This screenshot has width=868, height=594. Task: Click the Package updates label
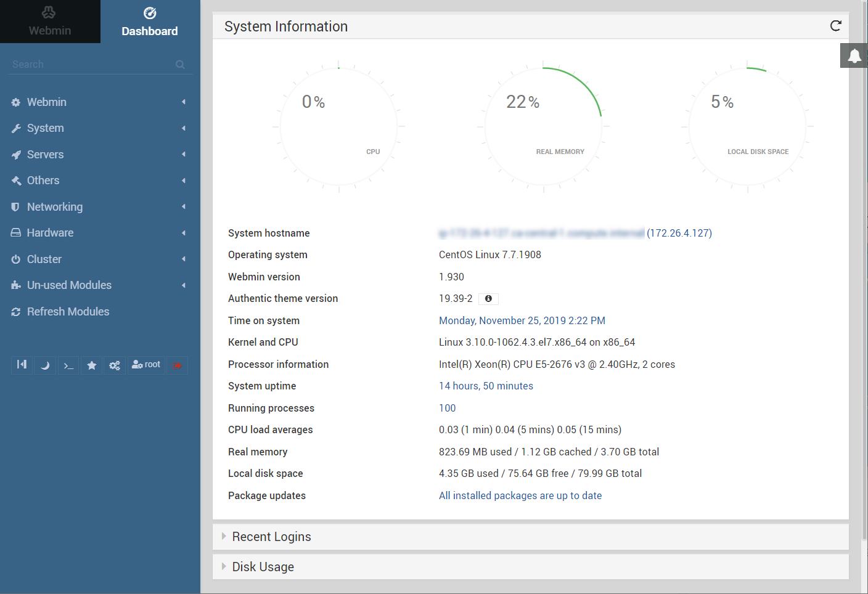[267, 495]
